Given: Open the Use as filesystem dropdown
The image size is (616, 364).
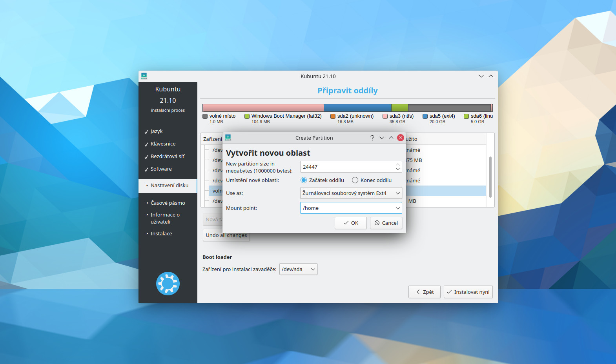Looking at the screenshot, I should (x=351, y=193).
